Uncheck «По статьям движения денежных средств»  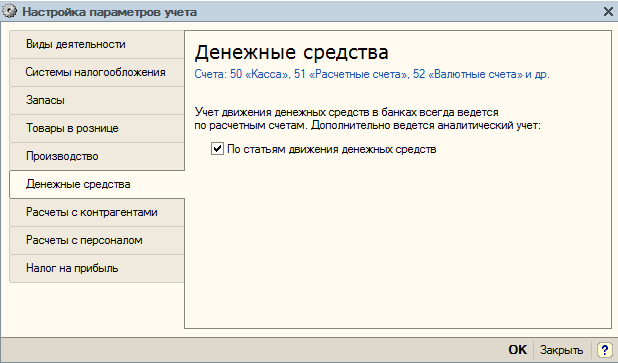tap(217, 149)
